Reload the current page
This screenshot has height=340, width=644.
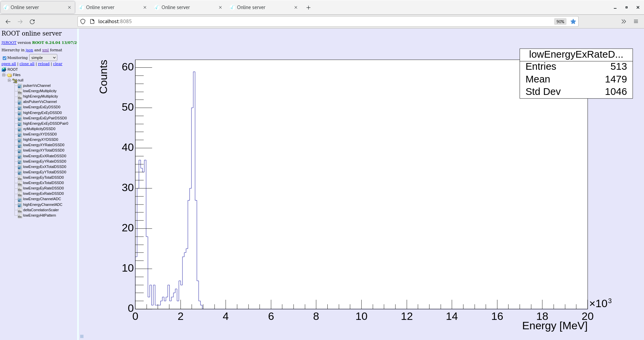[x=32, y=21]
